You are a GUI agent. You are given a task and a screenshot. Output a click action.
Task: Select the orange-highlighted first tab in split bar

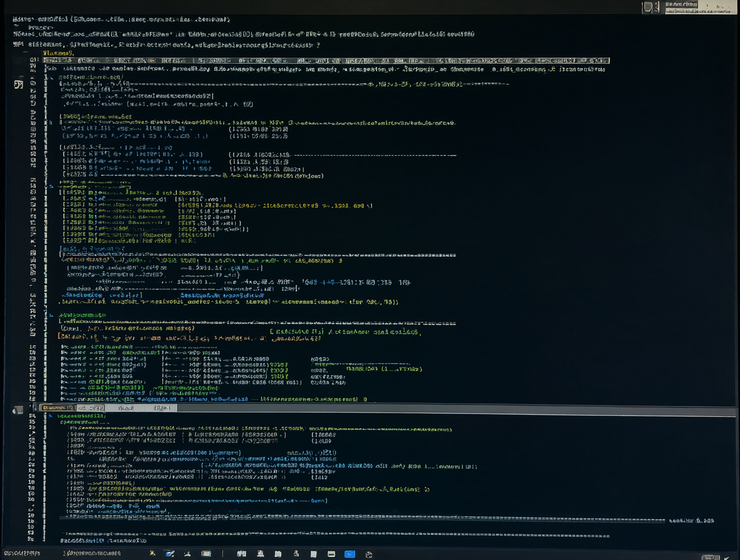pos(57,407)
